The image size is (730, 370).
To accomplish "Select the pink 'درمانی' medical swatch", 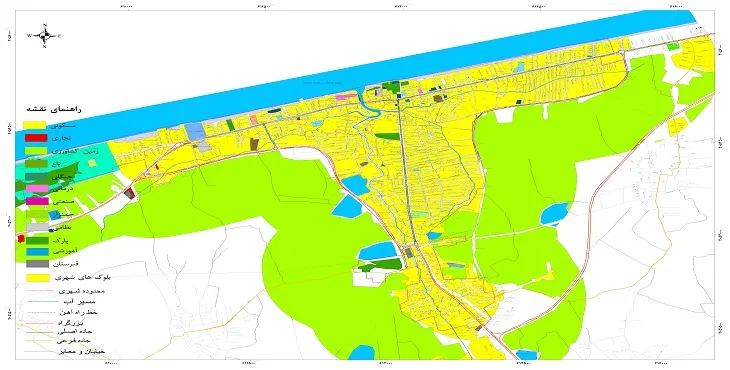I will click(x=36, y=188).
